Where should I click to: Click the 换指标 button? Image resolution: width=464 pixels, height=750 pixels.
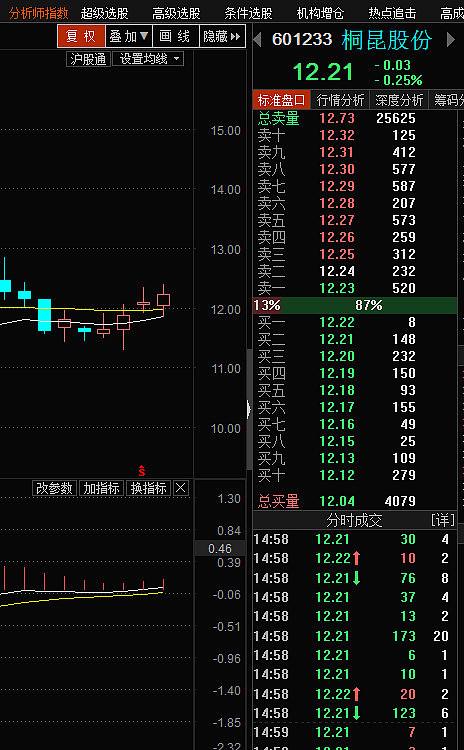[148, 488]
